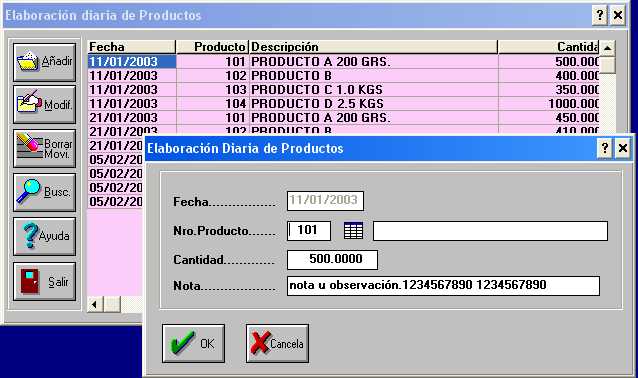Viewport: 638px width, 378px height.
Task: Click the Fecha column header
Action: pyautogui.click(x=131, y=47)
